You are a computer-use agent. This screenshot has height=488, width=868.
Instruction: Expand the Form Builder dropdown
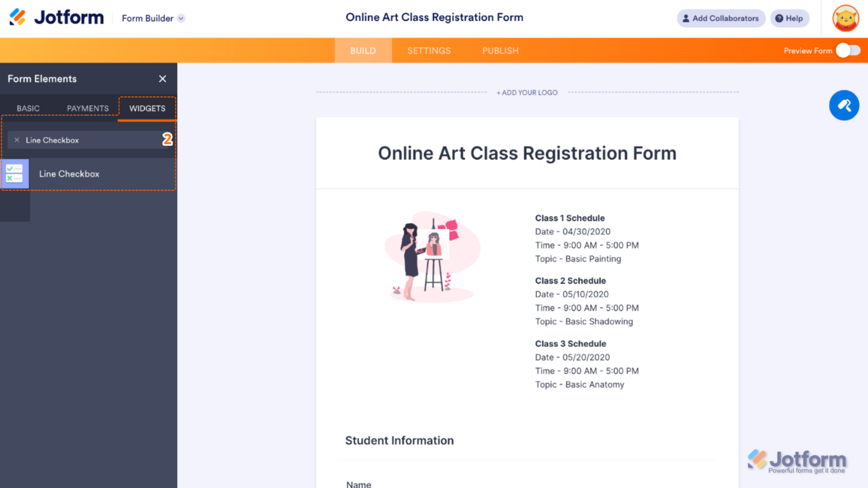180,18
